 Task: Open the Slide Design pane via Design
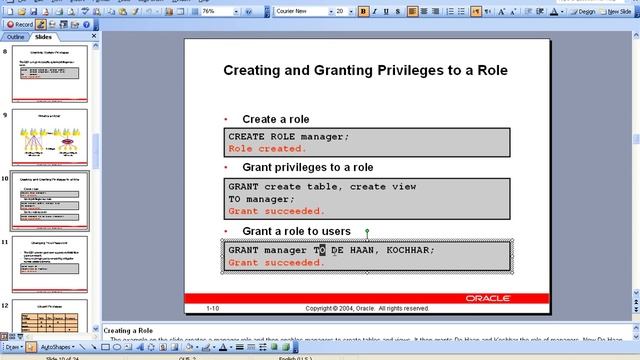pyautogui.click(x=582, y=12)
